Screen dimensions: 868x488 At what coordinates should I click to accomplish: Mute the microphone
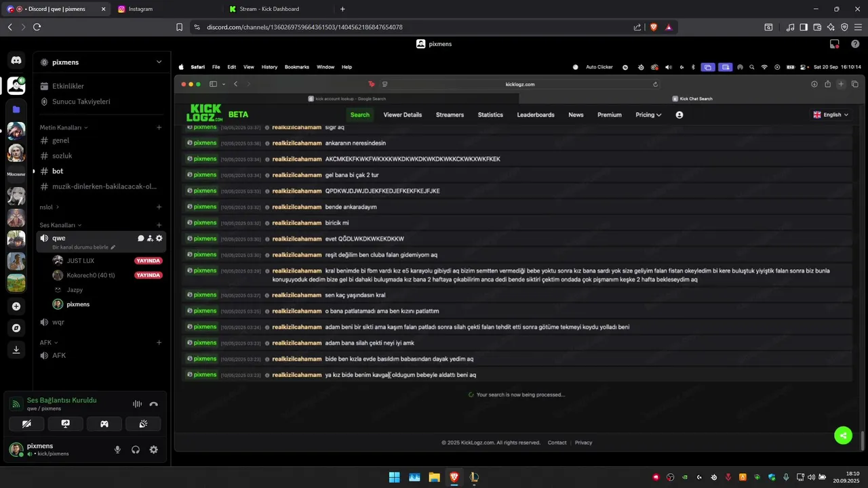click(x=117, y=449)
